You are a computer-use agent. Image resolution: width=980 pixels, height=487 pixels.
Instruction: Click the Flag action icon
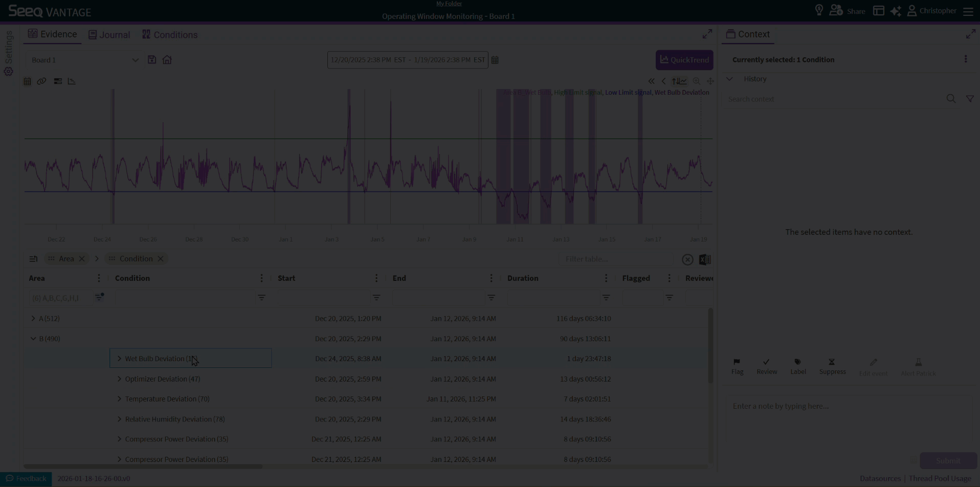coord(737,362)
